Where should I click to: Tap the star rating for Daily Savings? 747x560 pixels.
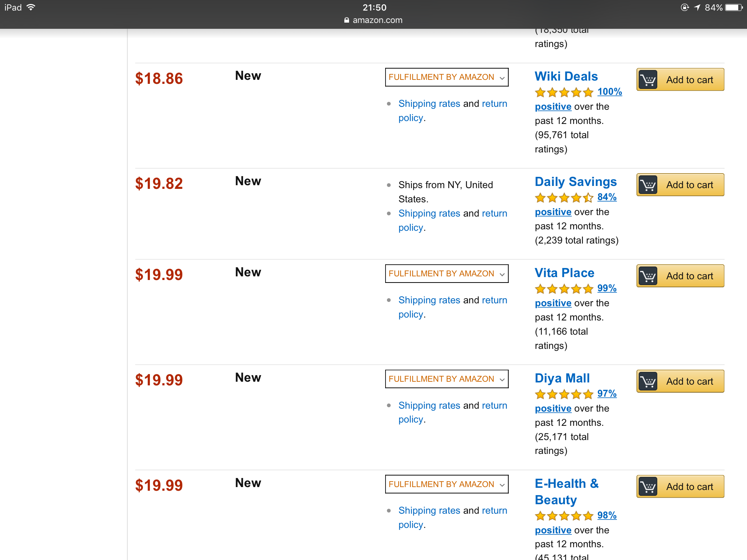(x=564, y=198)
